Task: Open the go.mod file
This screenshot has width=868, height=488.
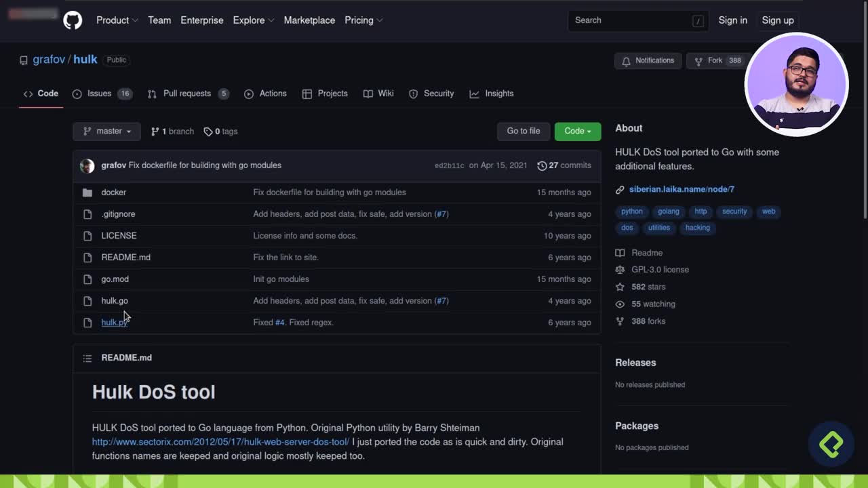Action: pos(115,279)
